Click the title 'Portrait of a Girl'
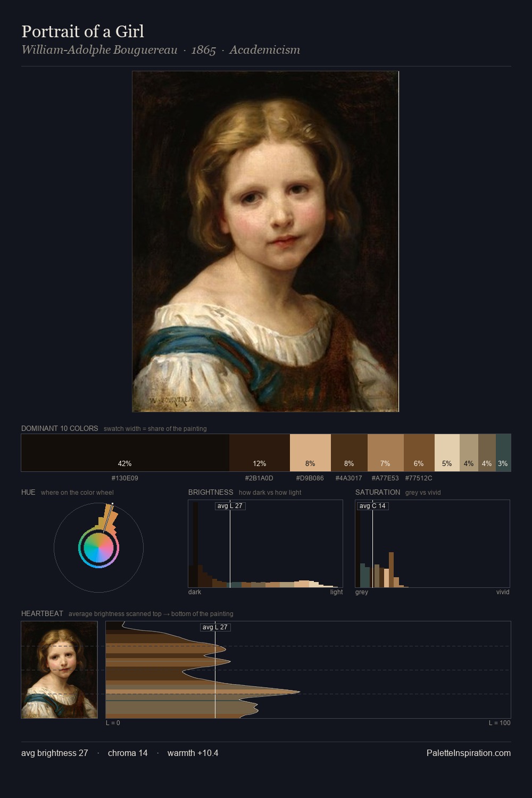 (x=82, y=31)
